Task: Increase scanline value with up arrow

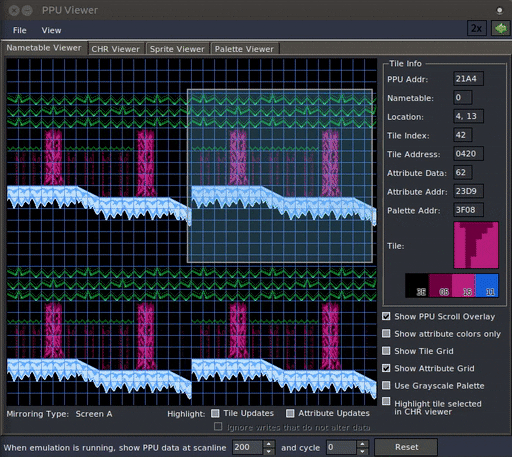Action: 269,444
